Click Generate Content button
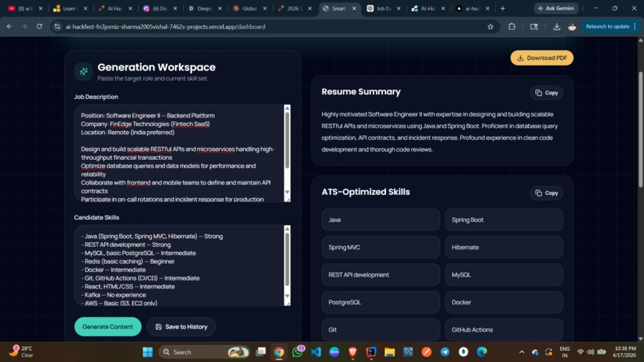Screen dimensions: 644x362 (x=108, y=327)
